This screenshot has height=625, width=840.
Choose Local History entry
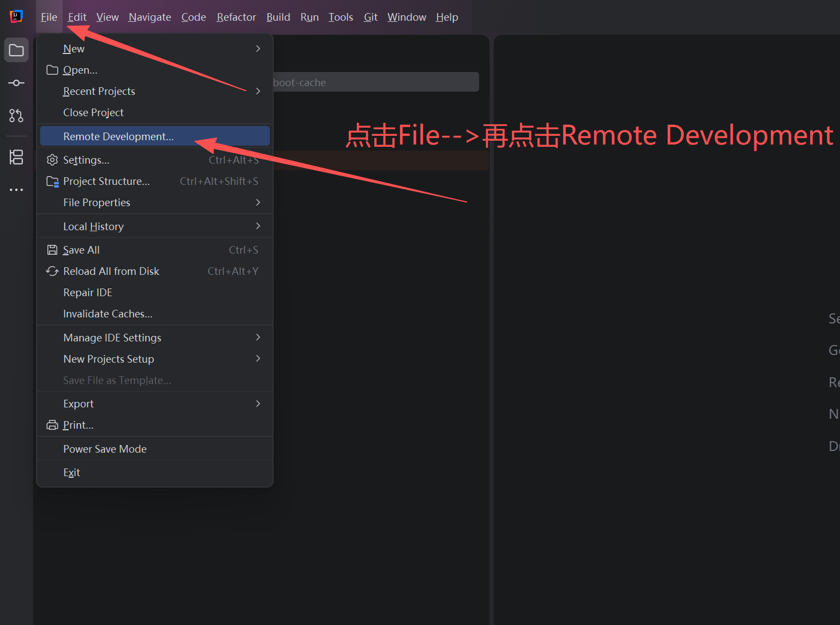(155, 226)
